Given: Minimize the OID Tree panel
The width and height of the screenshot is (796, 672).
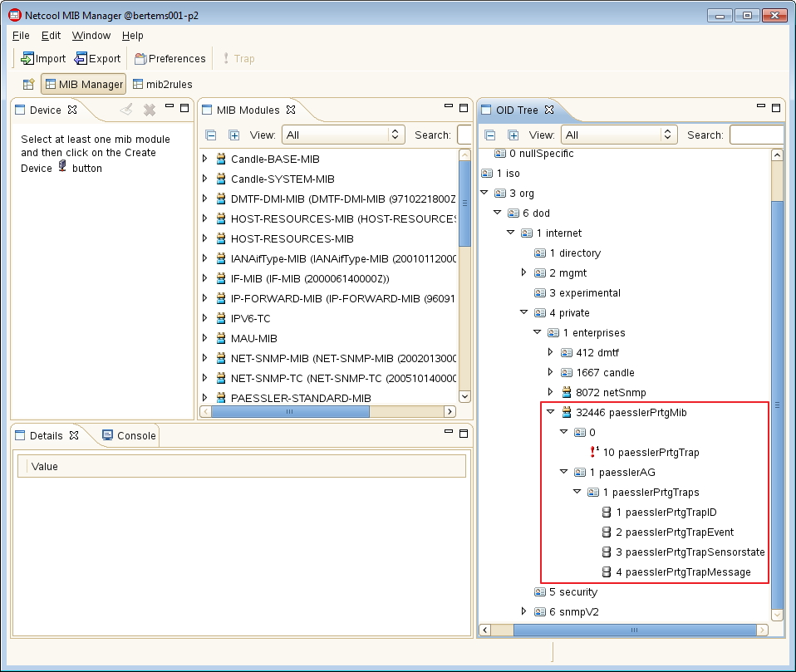Looking at the screenshot, I should pos(760,106).
